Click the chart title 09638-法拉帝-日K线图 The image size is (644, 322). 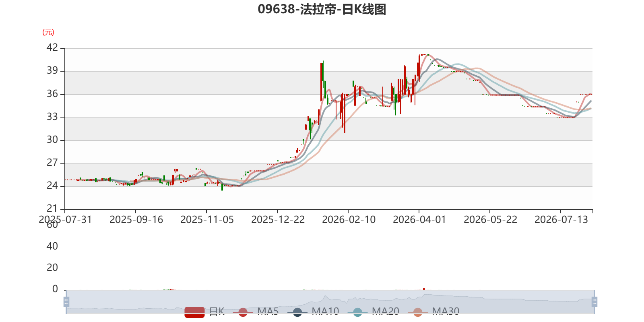(x=322, y=9)
